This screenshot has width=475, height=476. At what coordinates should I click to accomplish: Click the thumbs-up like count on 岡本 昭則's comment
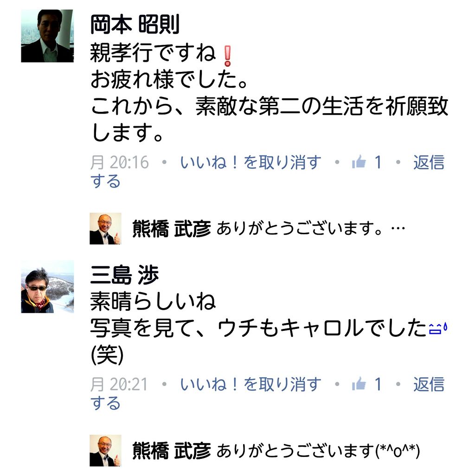coord(366,162)
